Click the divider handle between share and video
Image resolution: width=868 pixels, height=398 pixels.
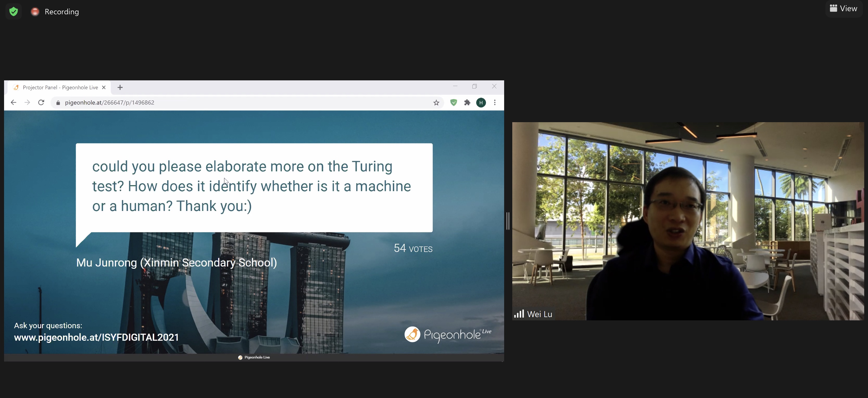pyautogui.click(x=508, y=221)
